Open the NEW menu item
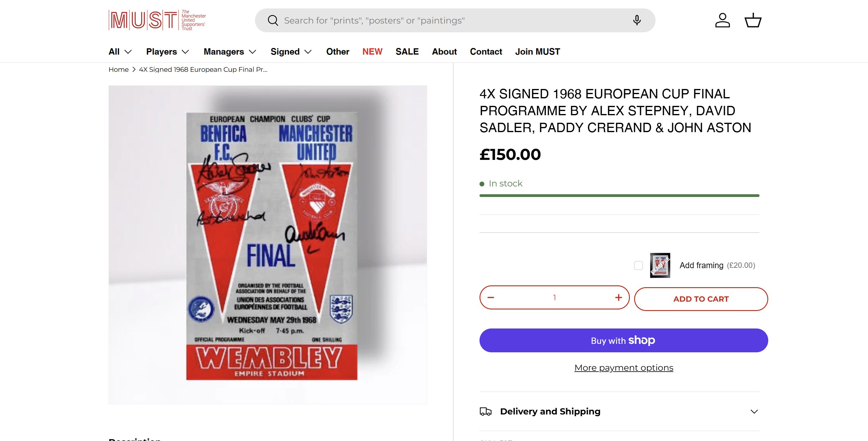The height and width of the screenshot is (441, 868). 372,52
